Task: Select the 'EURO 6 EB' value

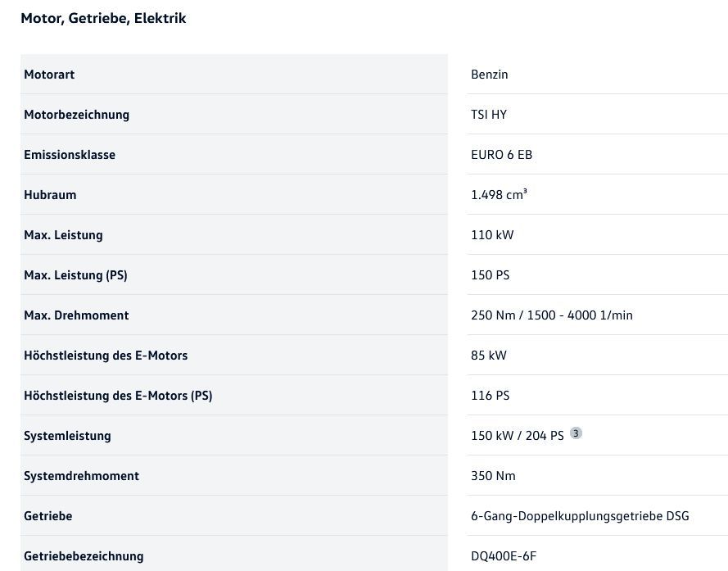Action: click(501, 155)
